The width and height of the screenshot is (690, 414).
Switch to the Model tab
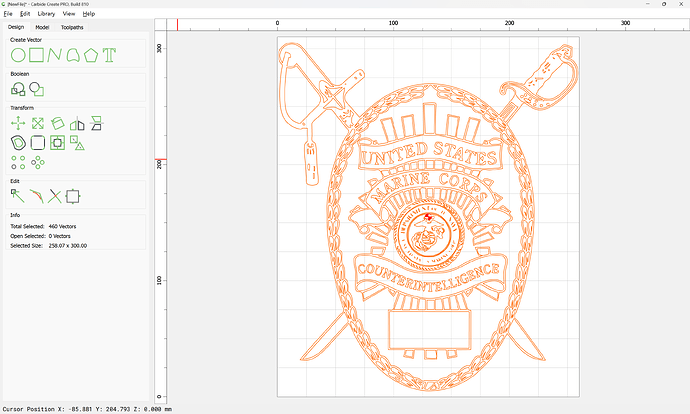point(42,27)
